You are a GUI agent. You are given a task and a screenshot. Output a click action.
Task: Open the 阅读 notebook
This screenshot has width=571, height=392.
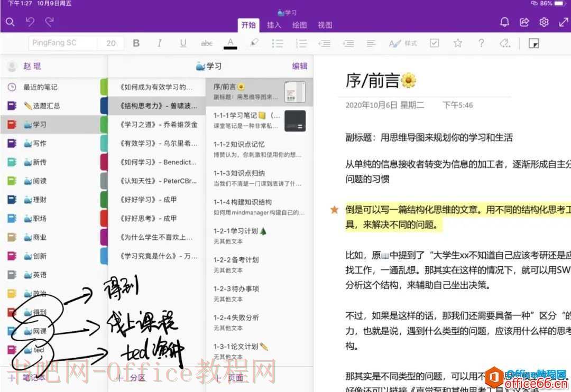50,181
